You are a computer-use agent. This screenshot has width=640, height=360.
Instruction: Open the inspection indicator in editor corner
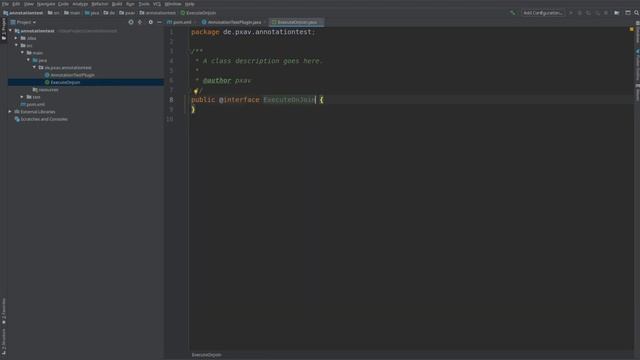click(x=631, y=29)
